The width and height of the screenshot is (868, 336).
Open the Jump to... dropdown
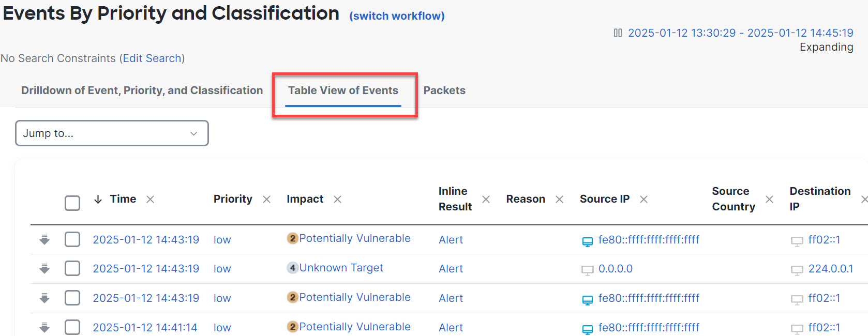point(112,133)
